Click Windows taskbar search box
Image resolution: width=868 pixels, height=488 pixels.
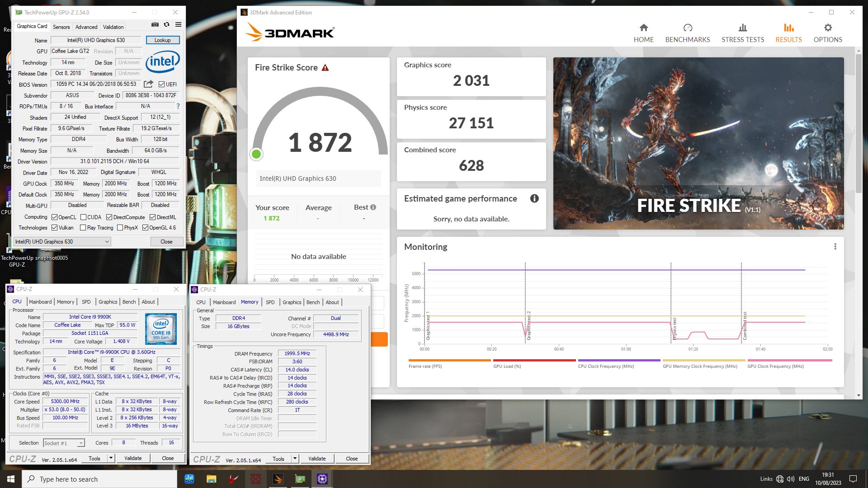coord(99,479)
